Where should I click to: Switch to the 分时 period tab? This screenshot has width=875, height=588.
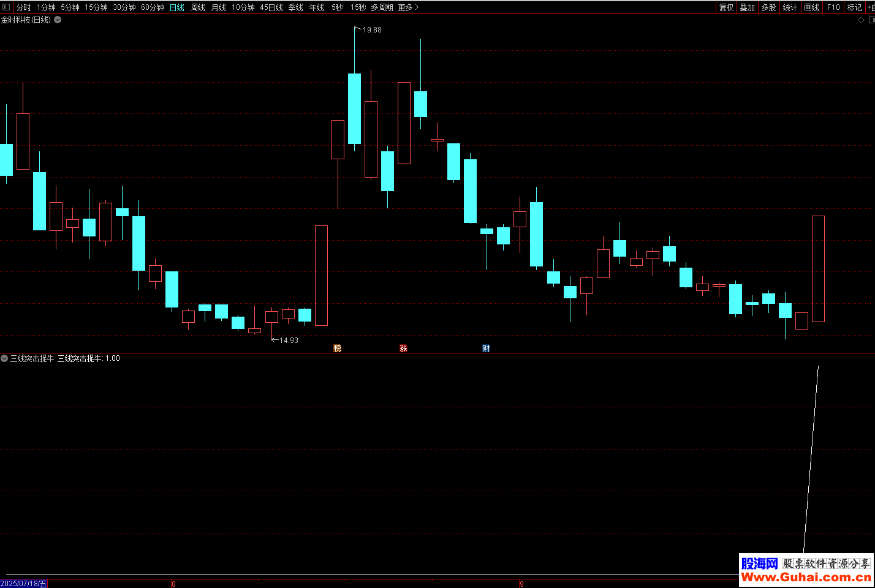24,7
